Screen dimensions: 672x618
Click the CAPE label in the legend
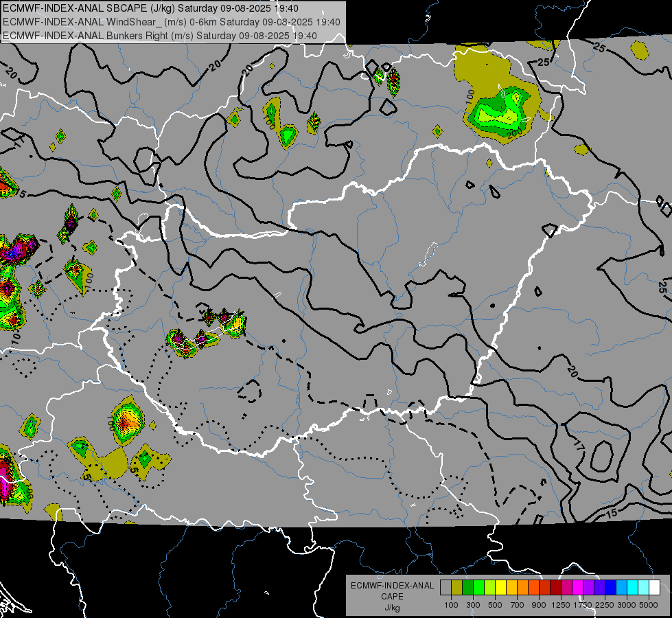click(x=392, y=597)
